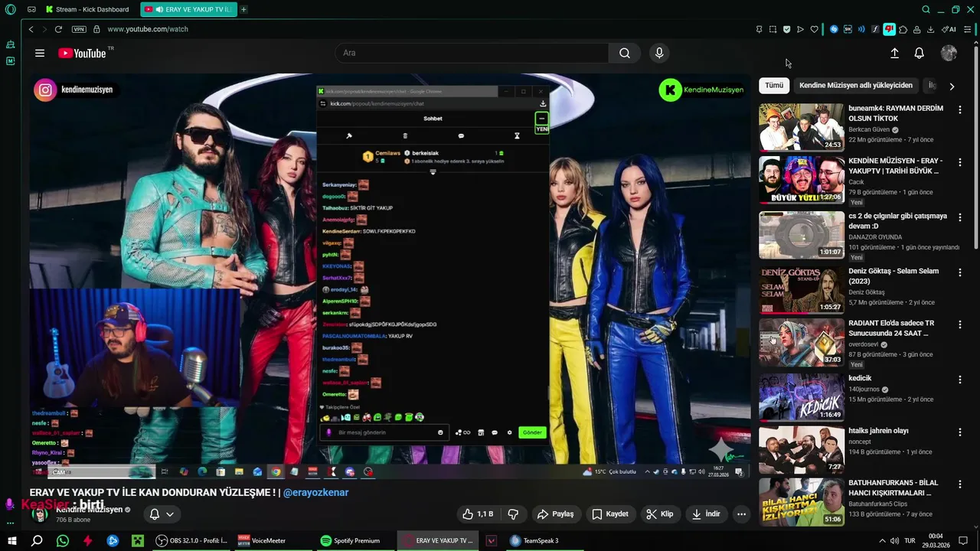Open htalks jahrein olayı video title
Screen dimensions: 980x551
pos(878,431)
